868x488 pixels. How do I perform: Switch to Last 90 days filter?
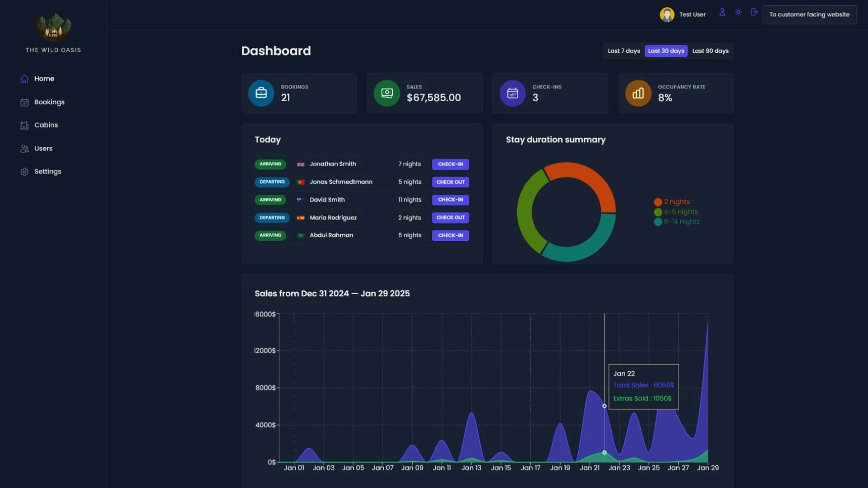tap(710, 51)
